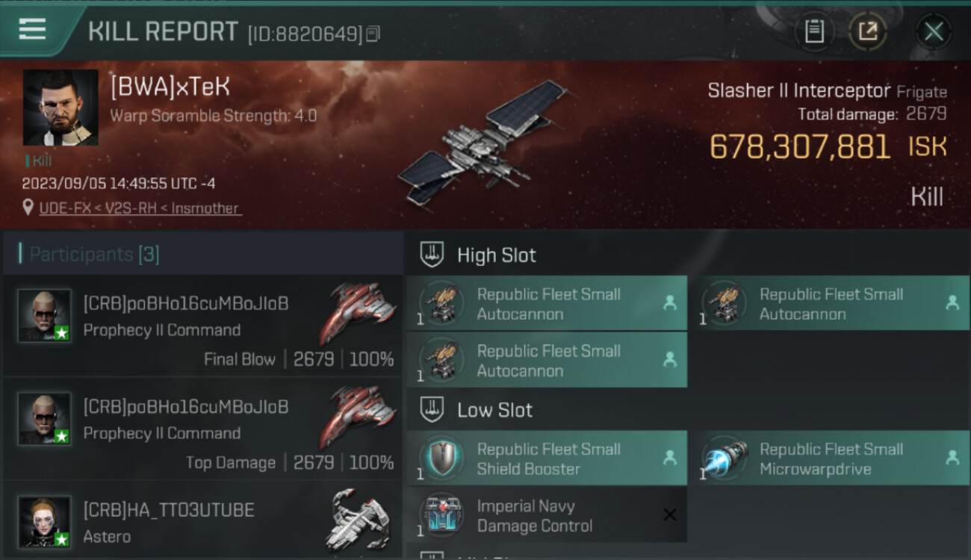Select Republic Fleet Small Shield Booster icon
The height and width of the screenshot is (560, 971).
click(441, 458)
